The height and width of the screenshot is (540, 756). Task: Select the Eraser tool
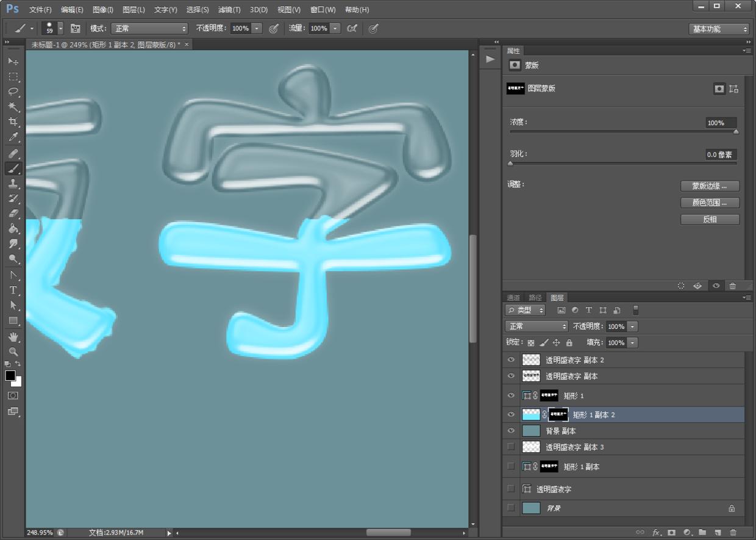coord(13,214)
